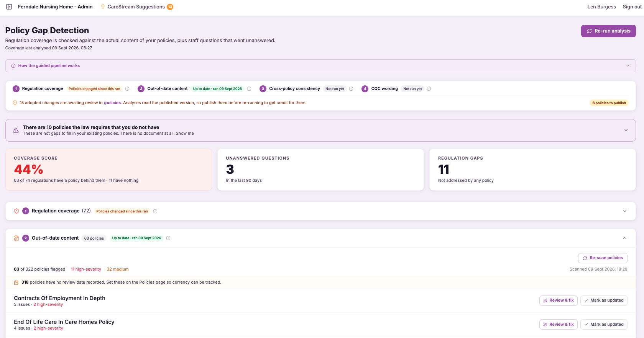Click info icon in Regulation coverage section header
The image size is (644, 338).
click(x=155, y=211)
